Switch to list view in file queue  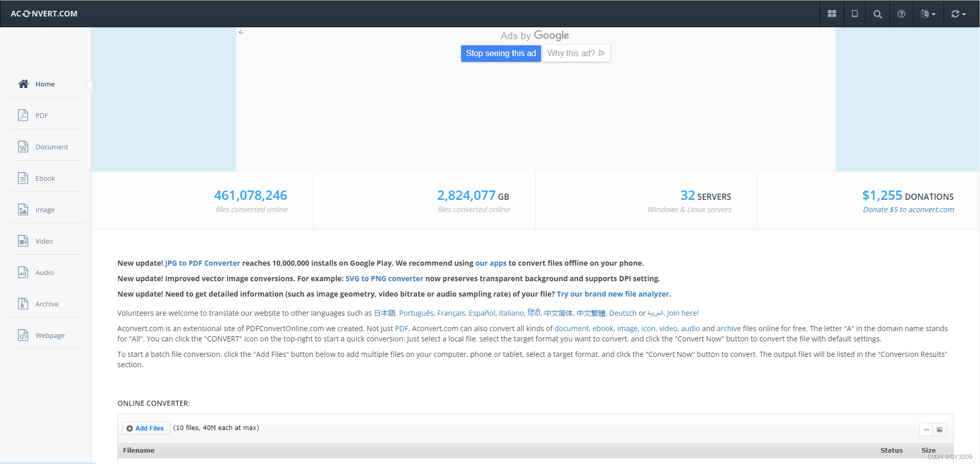(x=926, y=429)
